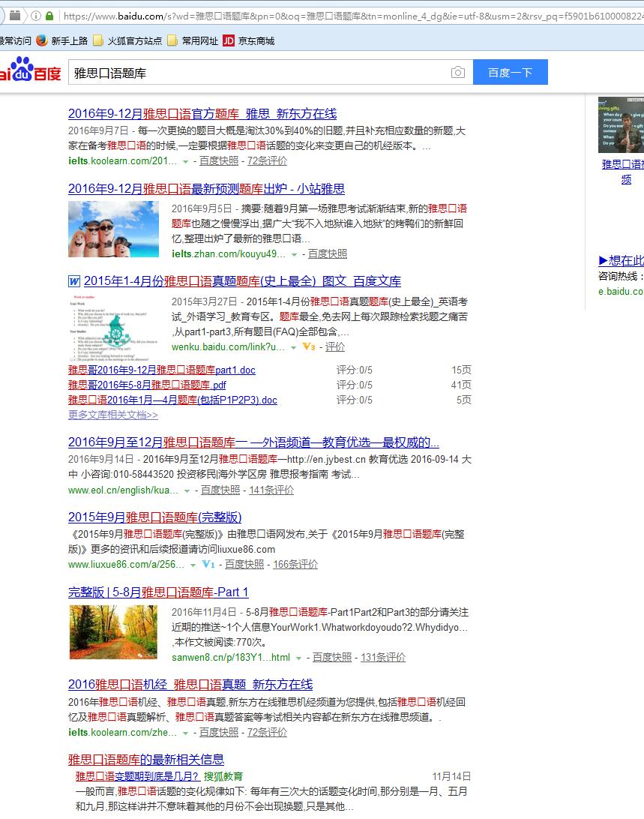The height and width of the screenshot is (819, 644).
Task: Expand the arrow next to www.liuxue86.com/a/256...
Action: point(193,565)
